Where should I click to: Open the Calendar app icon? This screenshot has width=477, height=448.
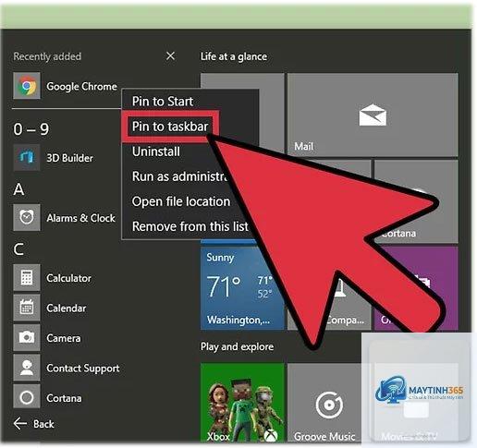tap(27, 308)
